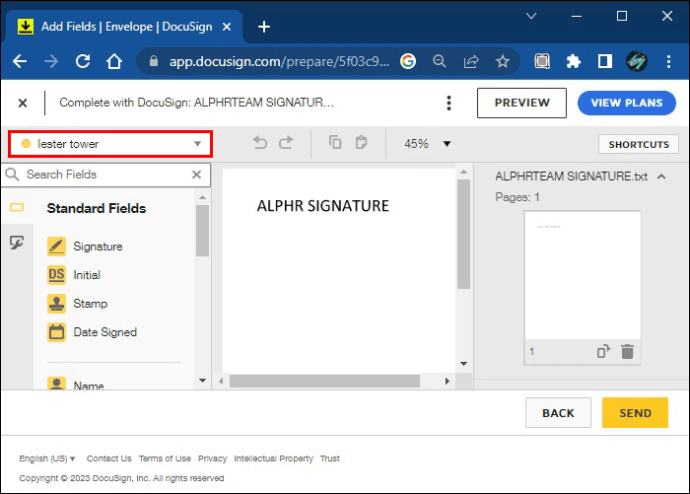Screen dimensions: 690x494
Task: Close the Add Fields DocuSign tab
Action: [227, 27]
